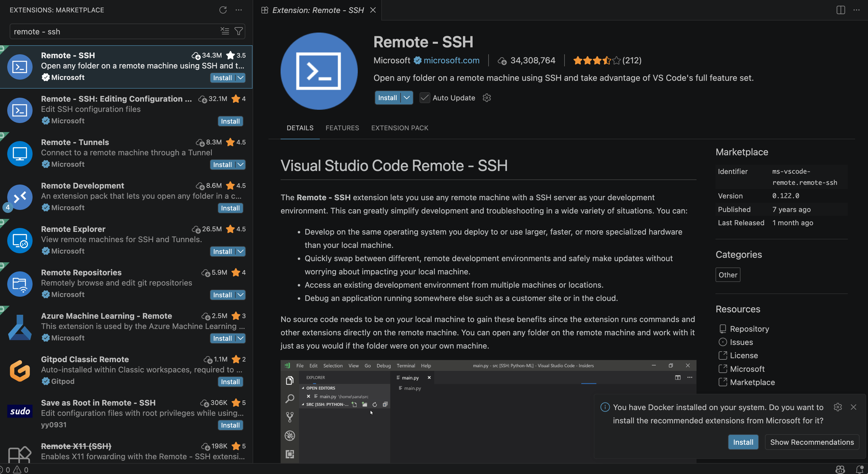The image size is (868, 474).
Task: Open Extensions view more actions menu
Action: tap(239, 10)
